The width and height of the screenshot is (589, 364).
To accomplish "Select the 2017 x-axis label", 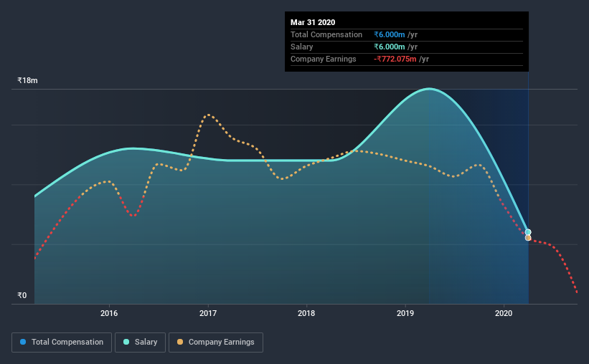I will 208,313.
